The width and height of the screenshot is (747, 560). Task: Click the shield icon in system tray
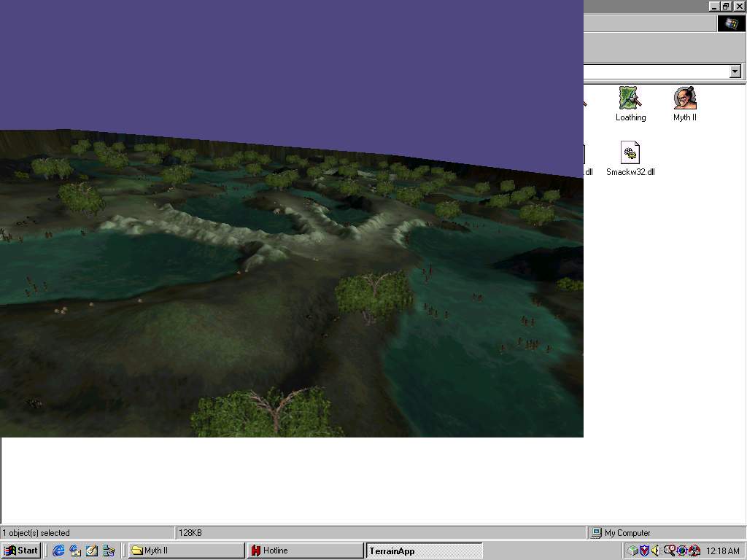point(644,551)
